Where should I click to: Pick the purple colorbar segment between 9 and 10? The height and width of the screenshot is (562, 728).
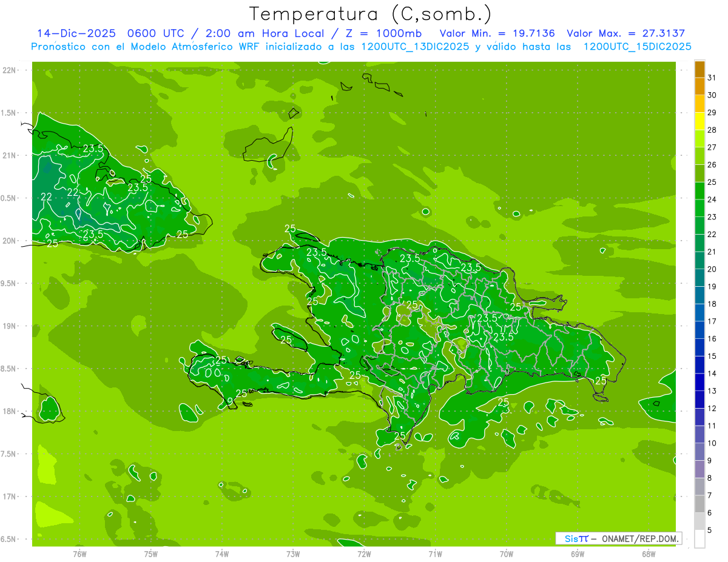(699, 452)
